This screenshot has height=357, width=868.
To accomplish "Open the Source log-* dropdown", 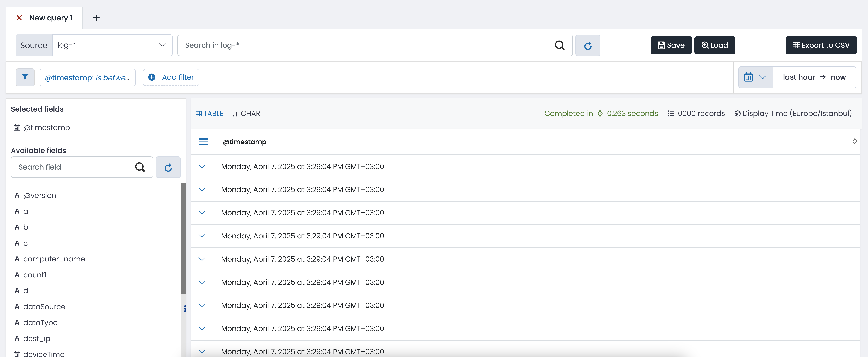I will pyautogui.click(x=112, y=45).
